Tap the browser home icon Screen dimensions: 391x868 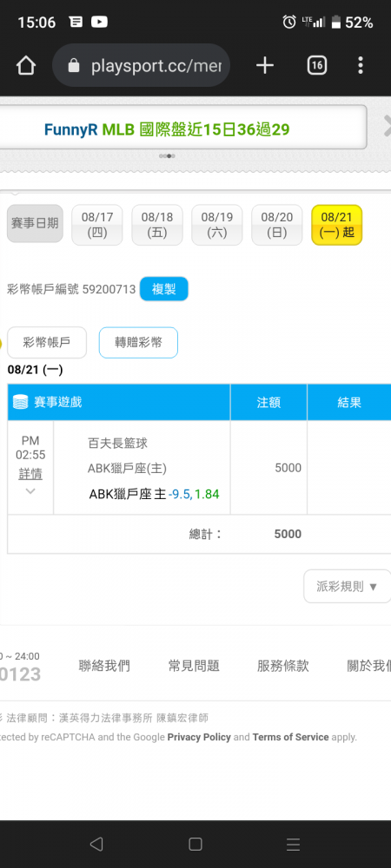26,66
